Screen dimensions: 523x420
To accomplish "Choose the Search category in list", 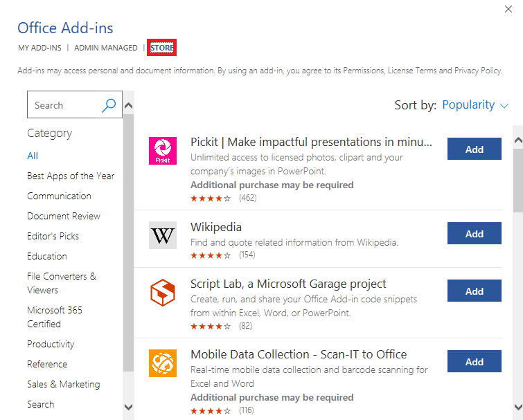I will [40, 404].
